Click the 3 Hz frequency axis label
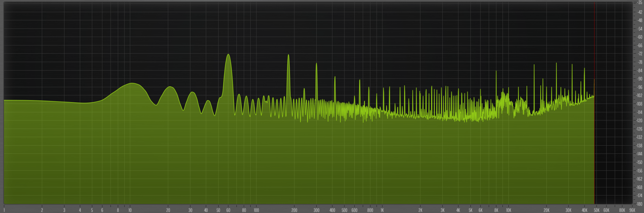This screenshot has height=213, width=644. tap(64, 210)
